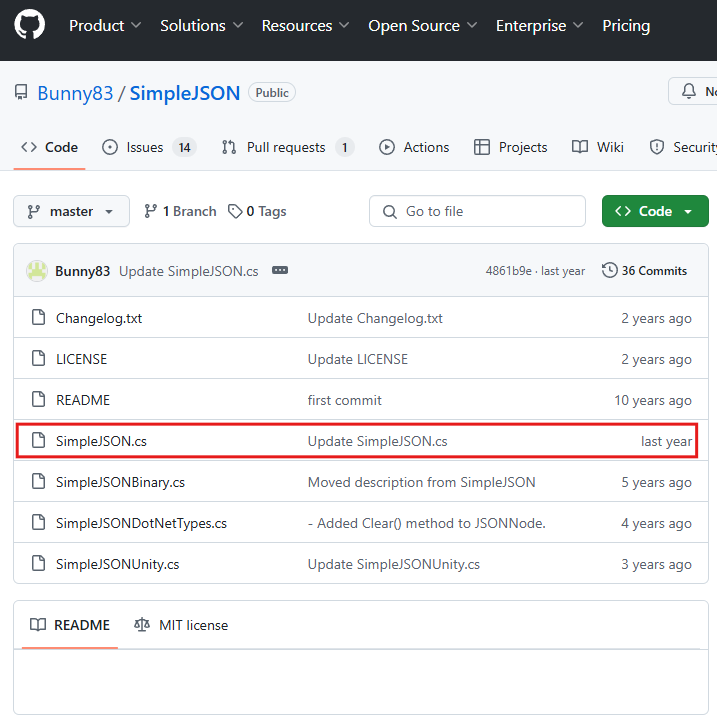Open the Projects tab

(510, 148)
